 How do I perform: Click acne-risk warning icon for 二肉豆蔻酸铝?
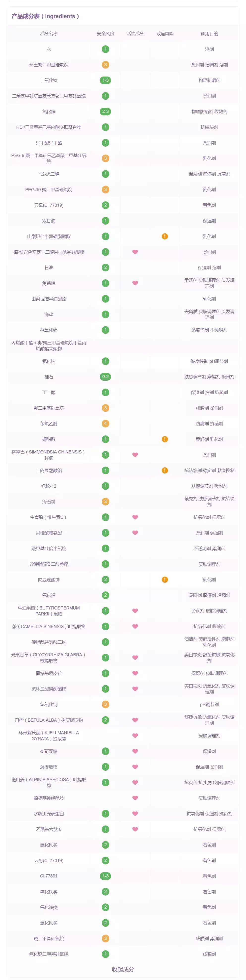pyautogui.click(x=164, y=470)
